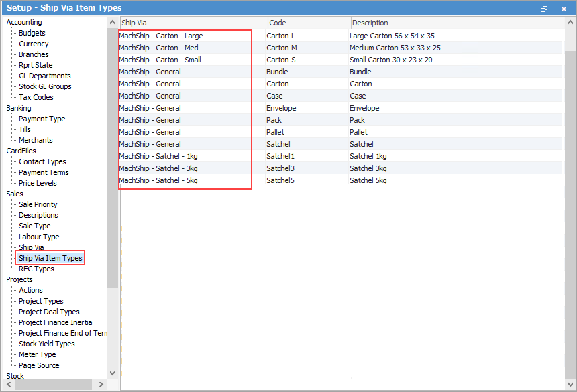Click the grid scroll down arrow
The width and height of the screenshot is (577, 392).
pyautogui.click(x=570, y=384)
